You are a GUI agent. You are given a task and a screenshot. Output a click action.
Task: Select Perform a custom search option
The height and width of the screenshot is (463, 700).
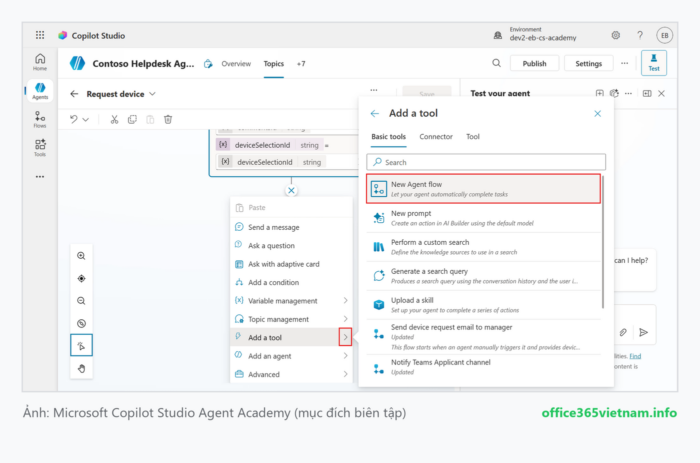(x=483, y=247)
